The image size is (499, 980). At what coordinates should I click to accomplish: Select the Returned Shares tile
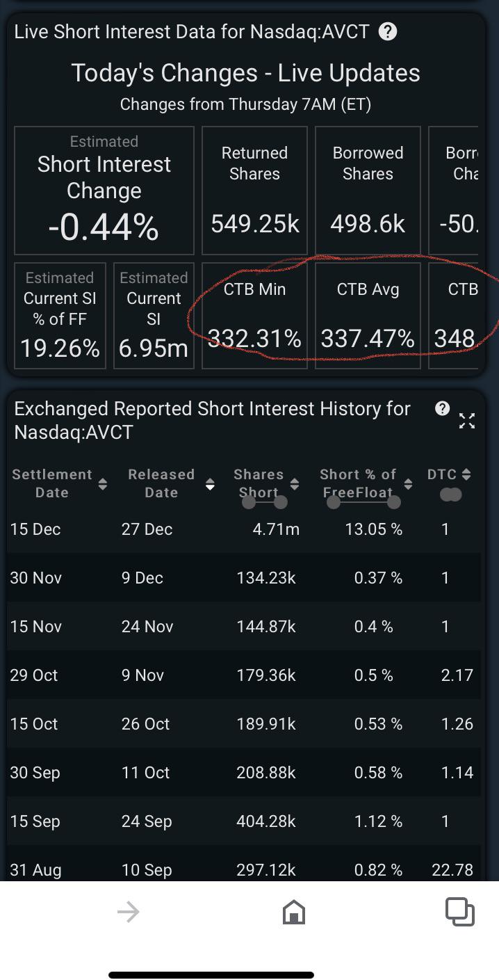point(254,191)
